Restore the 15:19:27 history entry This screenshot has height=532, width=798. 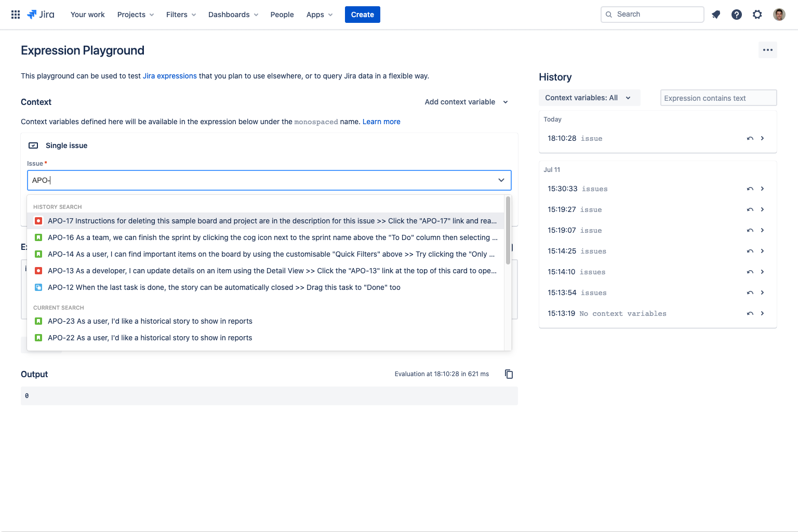pyautogui.click(x=750, y=209)
